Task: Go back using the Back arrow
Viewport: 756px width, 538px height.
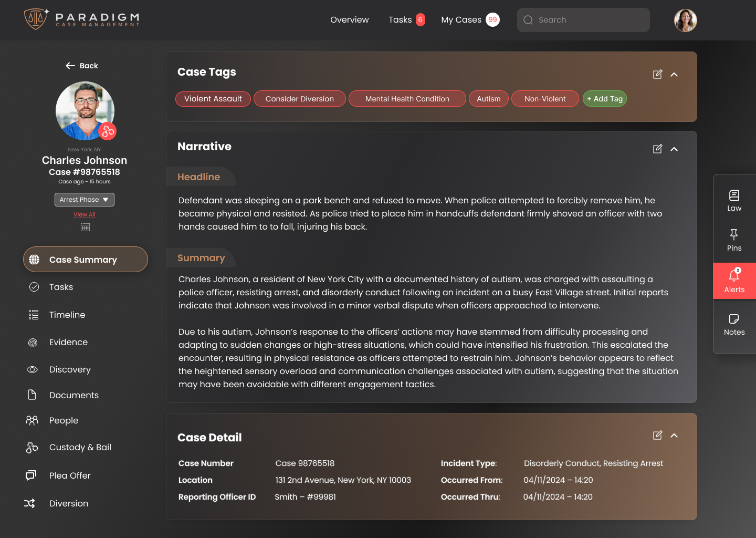Action: point(82,66)
